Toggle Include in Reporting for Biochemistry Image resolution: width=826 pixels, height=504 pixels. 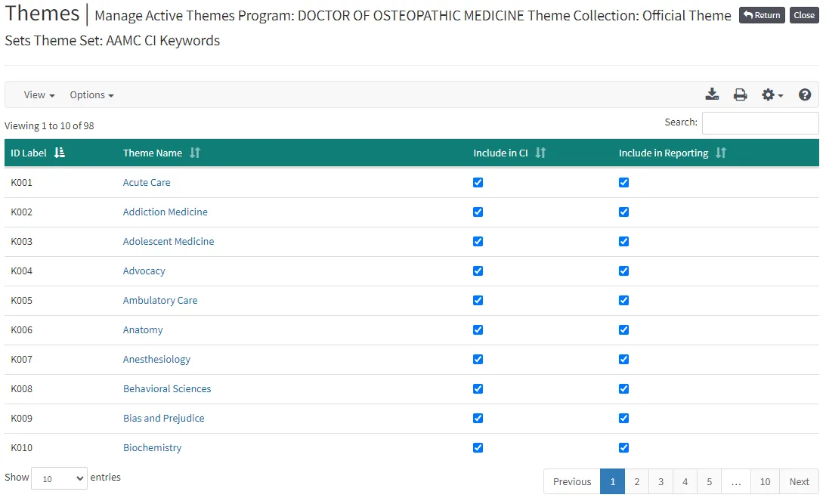click(x=623, y=447)
